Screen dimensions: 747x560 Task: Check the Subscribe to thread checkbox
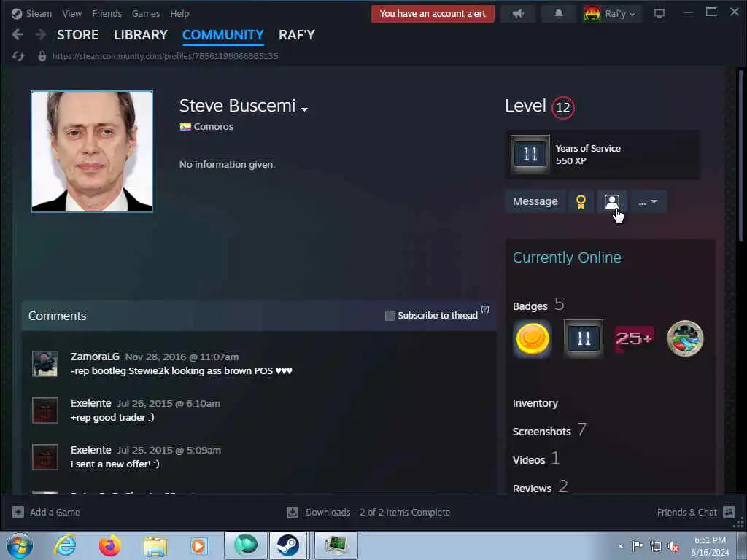[x=390, y=316]
